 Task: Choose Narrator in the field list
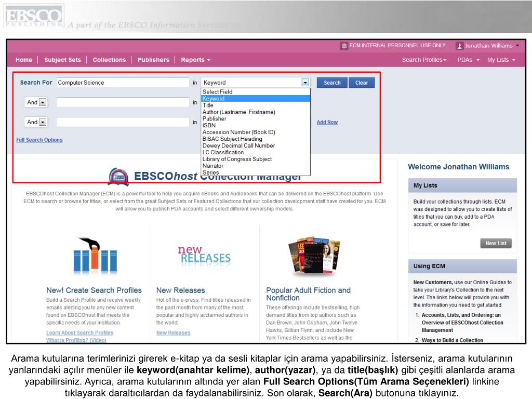(256, 166)
